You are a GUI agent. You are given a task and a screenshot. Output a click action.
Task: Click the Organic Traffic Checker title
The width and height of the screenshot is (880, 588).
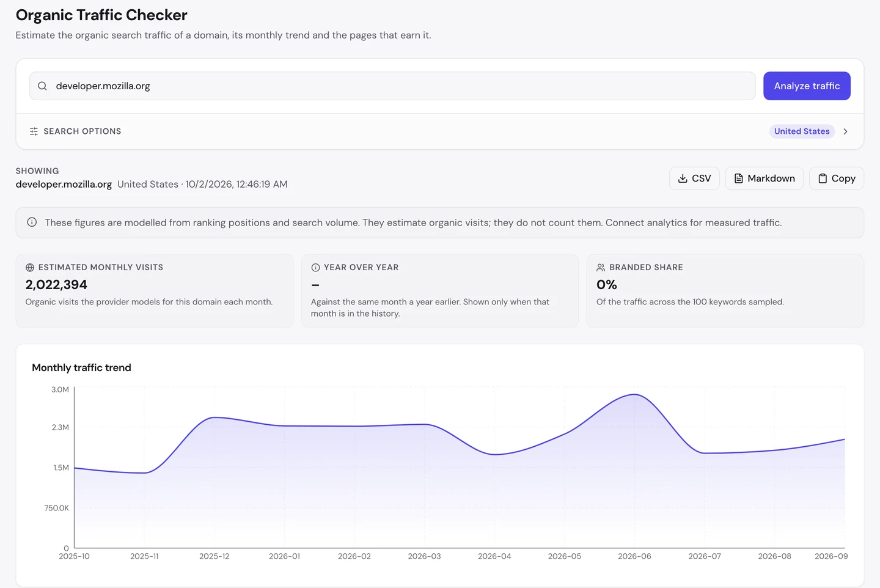click(x=101, y=15)
